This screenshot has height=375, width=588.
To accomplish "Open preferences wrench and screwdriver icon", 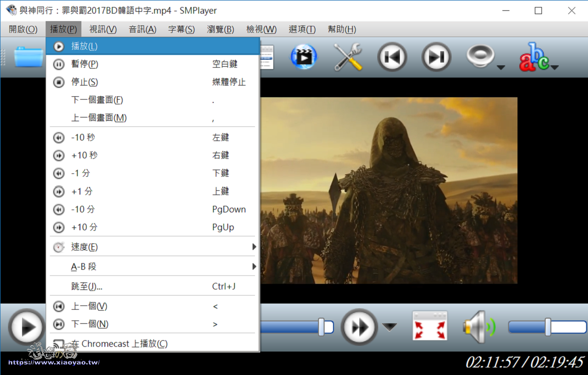I will (348, 57).
